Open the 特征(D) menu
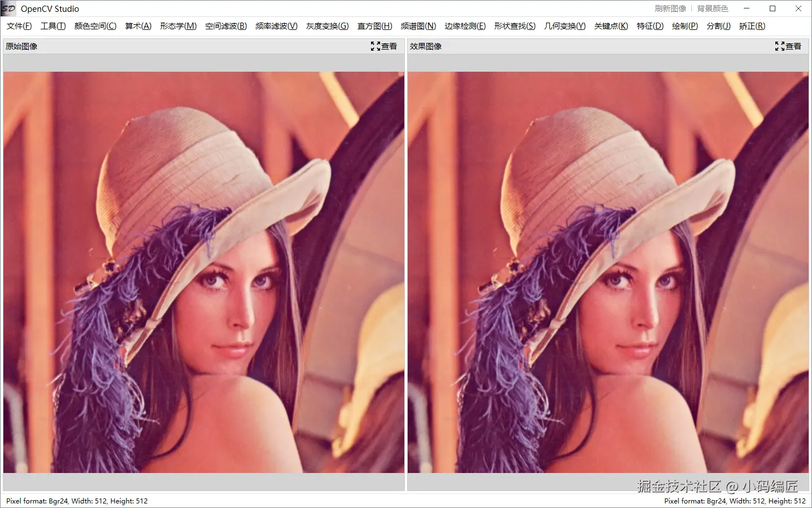 [x=650, y=26]
